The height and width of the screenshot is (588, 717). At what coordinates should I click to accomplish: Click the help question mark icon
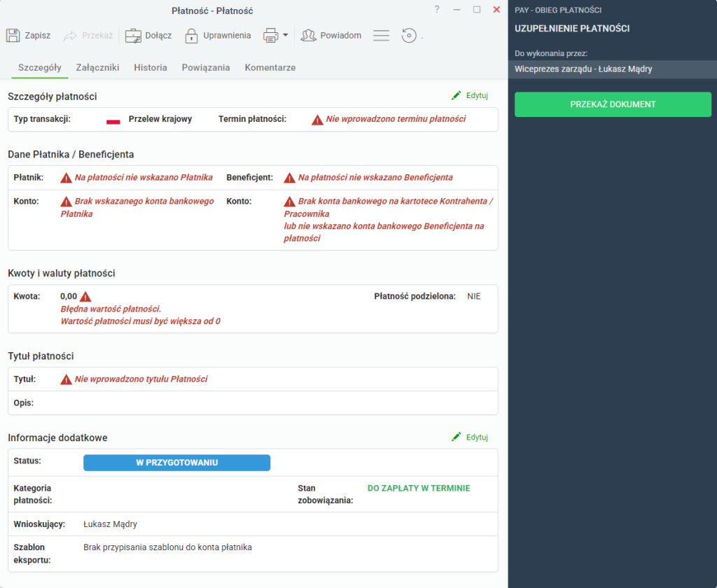(x=437, y=10)
